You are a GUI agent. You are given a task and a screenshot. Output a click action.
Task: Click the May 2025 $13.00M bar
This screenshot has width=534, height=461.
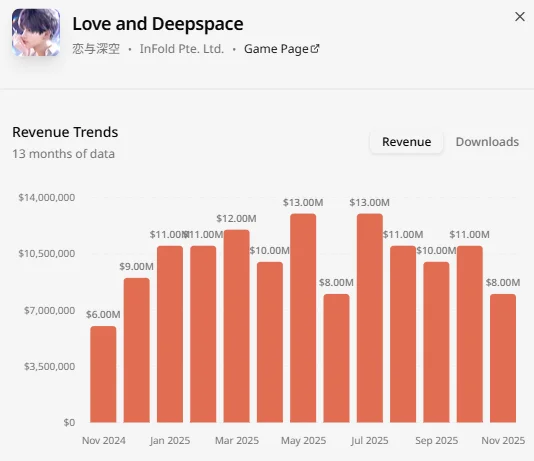(x=303, y=318)
